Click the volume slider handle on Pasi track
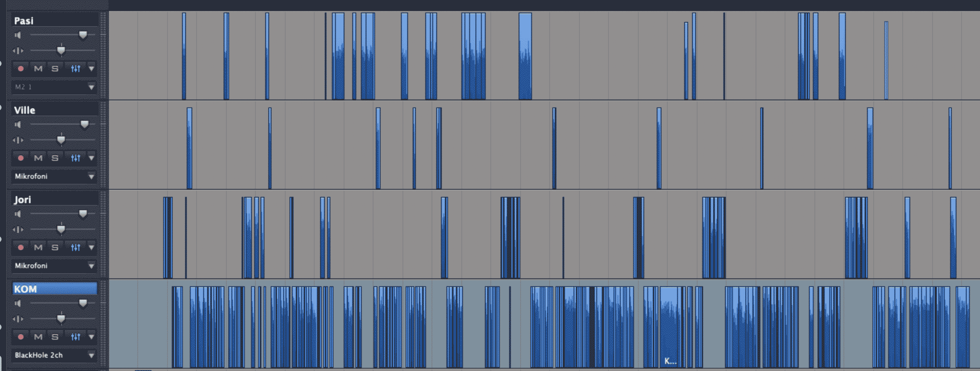 [83, 35]
